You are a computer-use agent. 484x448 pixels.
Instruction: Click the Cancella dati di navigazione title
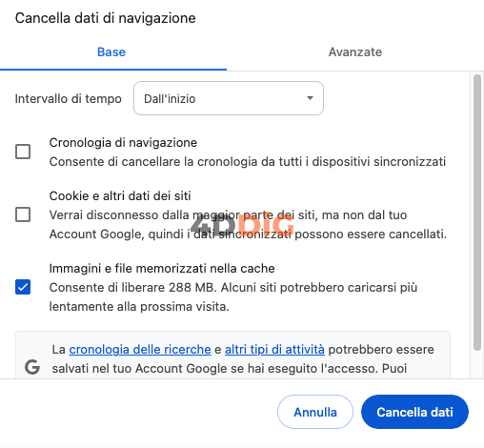(106, 18)
